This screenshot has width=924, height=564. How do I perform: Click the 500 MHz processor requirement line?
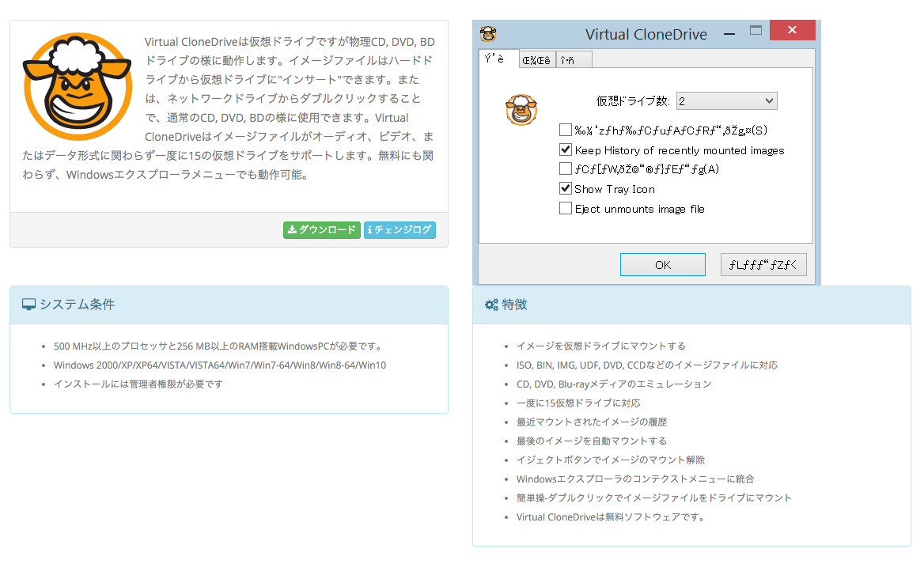[219, 346]
